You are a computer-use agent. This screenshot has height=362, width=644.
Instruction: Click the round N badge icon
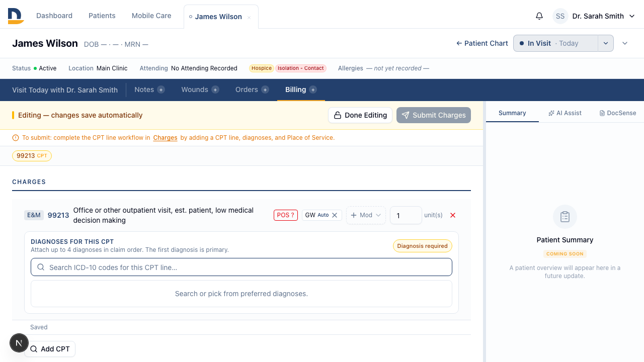point(19,343)
